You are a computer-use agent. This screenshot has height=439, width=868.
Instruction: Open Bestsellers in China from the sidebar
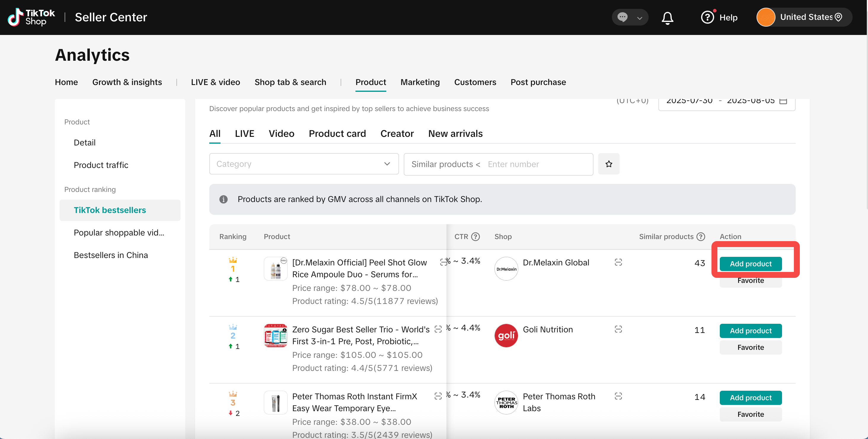pos(111,255)
